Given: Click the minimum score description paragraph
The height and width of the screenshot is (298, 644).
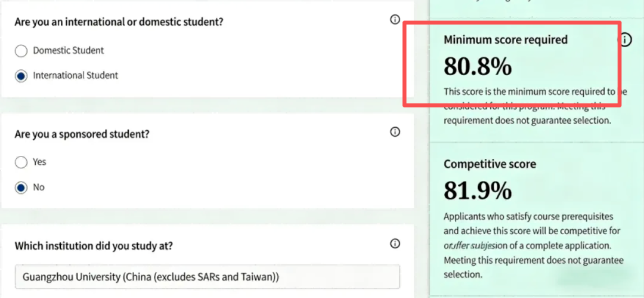Looking at the screenshot, I should 534,106.
